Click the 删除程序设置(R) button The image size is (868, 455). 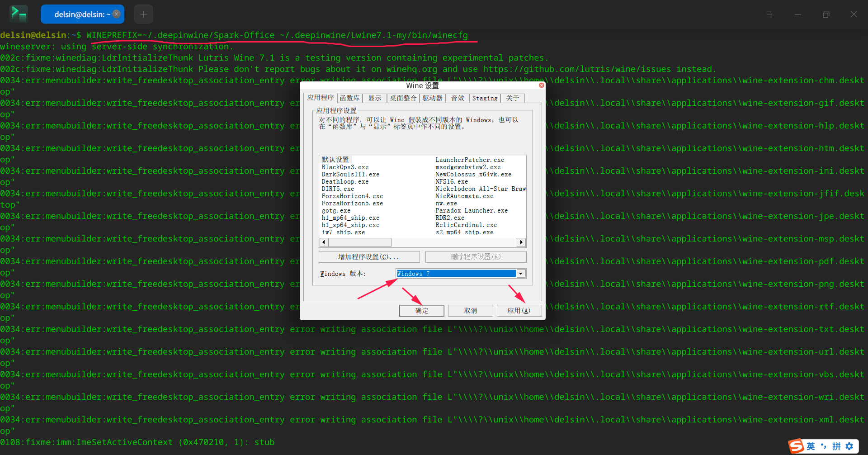[x=476, y=257]
